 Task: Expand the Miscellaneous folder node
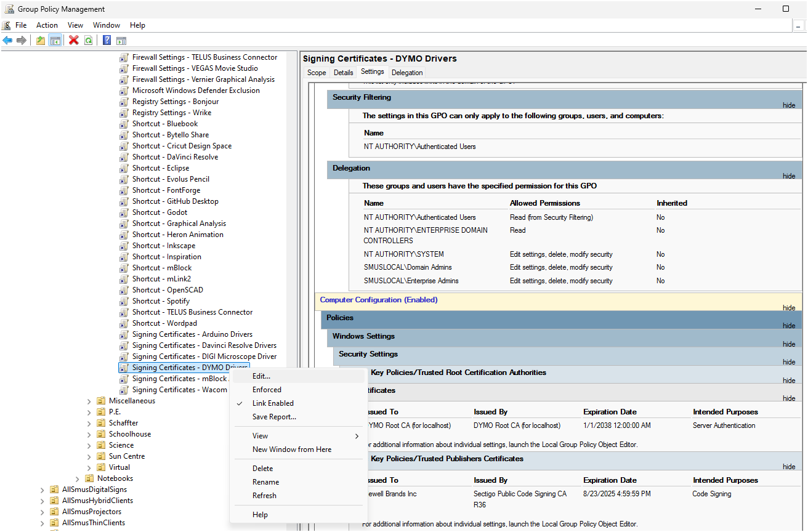(x=90, y=401)
